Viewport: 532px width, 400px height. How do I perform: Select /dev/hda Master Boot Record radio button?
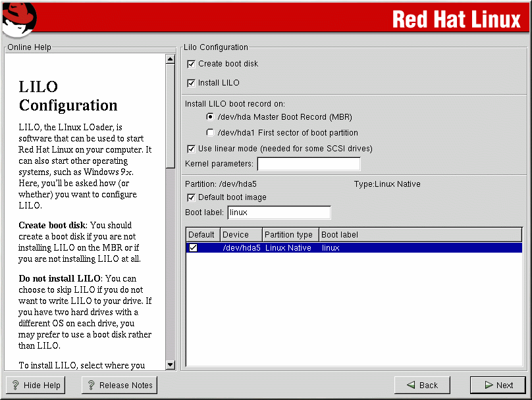pyautogui.click(x=210, y=117)
